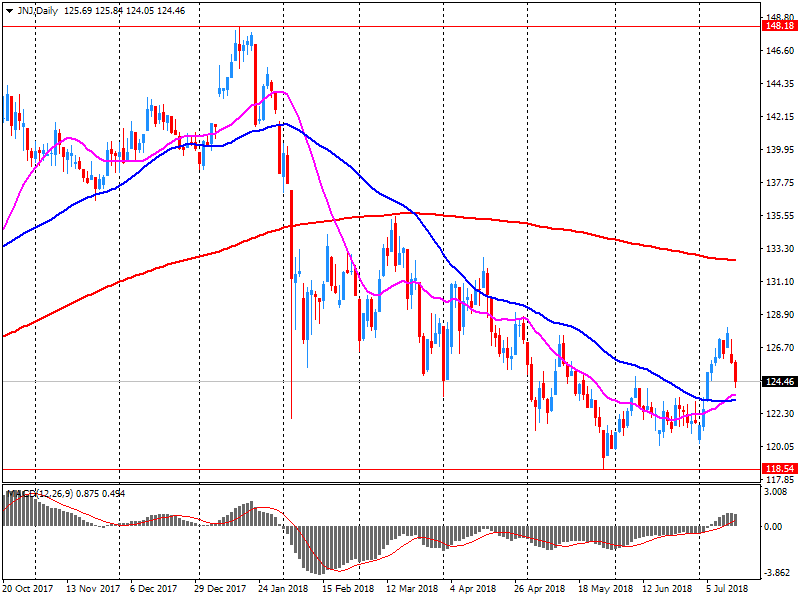Click the 13 Nov 2017 date label

click(93, 589)
